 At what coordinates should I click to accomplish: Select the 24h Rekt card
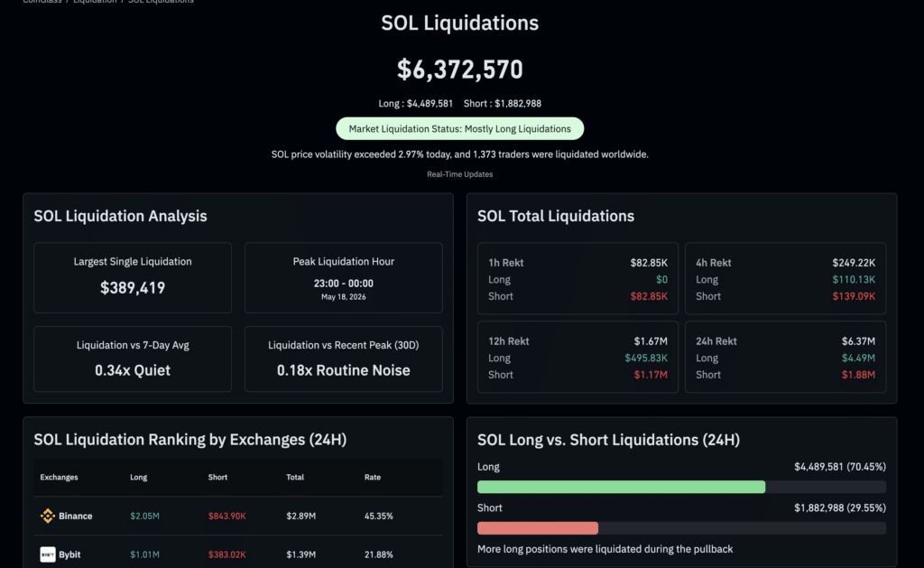[786, 357]
